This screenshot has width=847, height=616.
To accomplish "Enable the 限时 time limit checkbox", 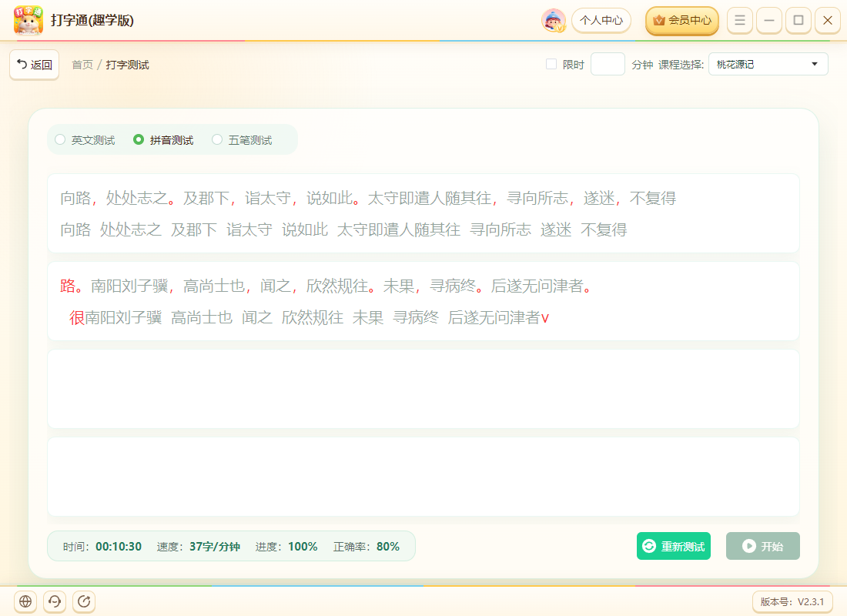I will pyautogui.click(x=551, y=65).
